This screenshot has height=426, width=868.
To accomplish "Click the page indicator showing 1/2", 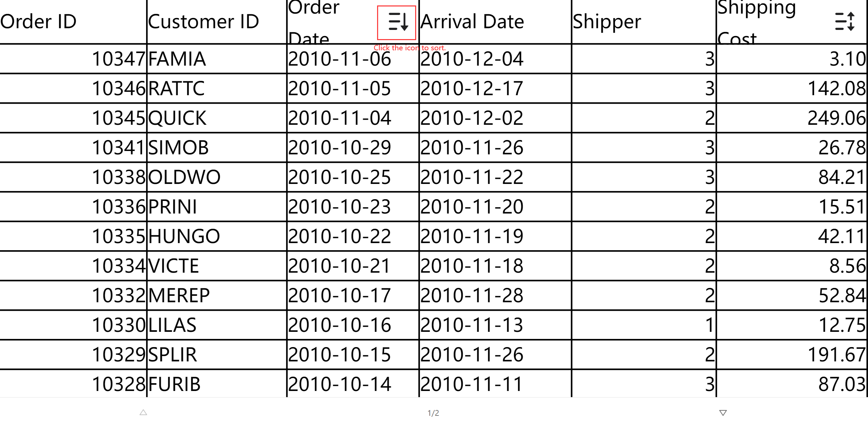I will coord(433,413).
